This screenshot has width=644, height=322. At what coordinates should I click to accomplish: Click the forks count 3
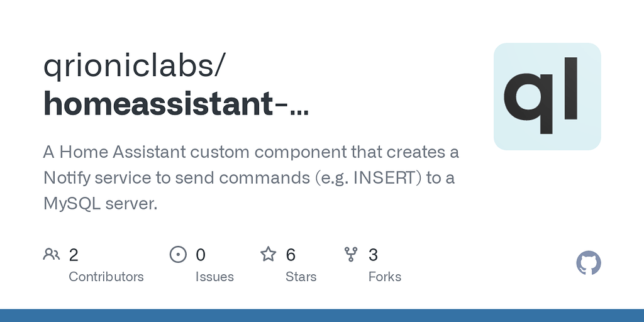(373, 255)
